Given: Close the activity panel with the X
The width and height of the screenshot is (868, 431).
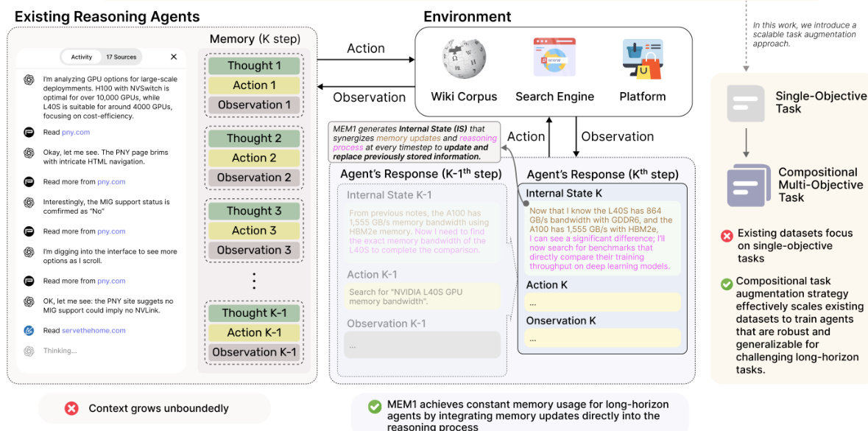Looking at the screenshot, I should [x=174, y=57].
